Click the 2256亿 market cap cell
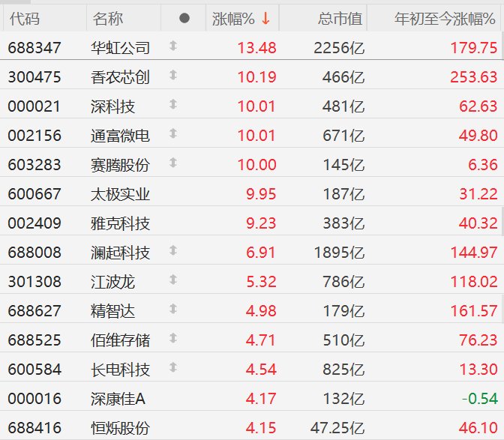The height and width of the screenshot is (440, 504). click(x=339, y=48)
